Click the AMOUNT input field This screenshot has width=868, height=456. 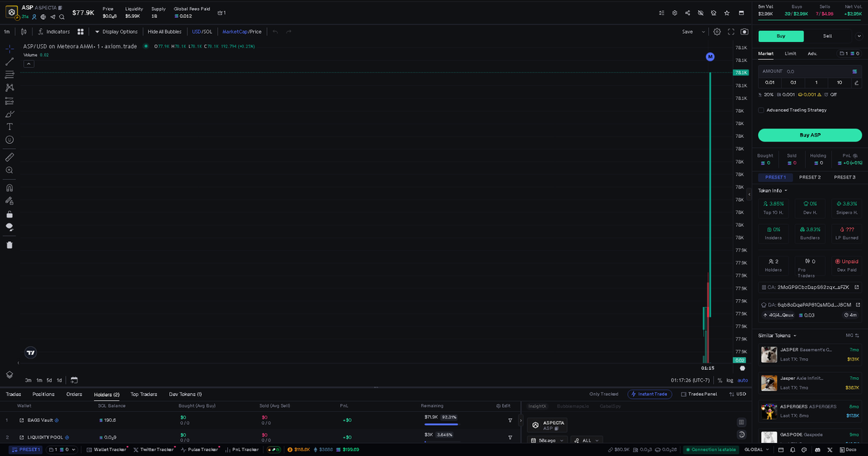pos(810,72)
